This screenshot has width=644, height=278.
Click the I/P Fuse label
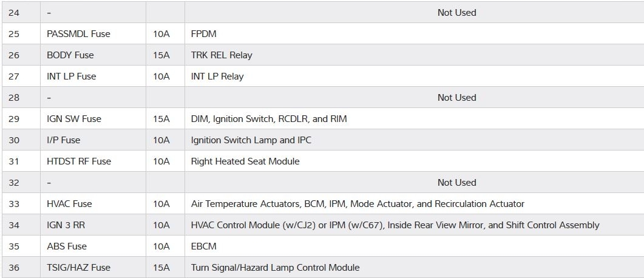point(63,140)
